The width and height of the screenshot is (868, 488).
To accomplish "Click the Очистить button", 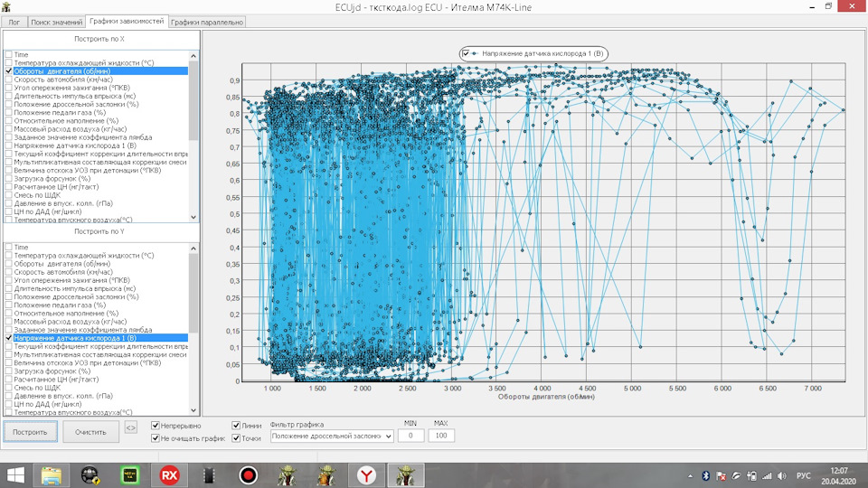I will tap(90, 432).
